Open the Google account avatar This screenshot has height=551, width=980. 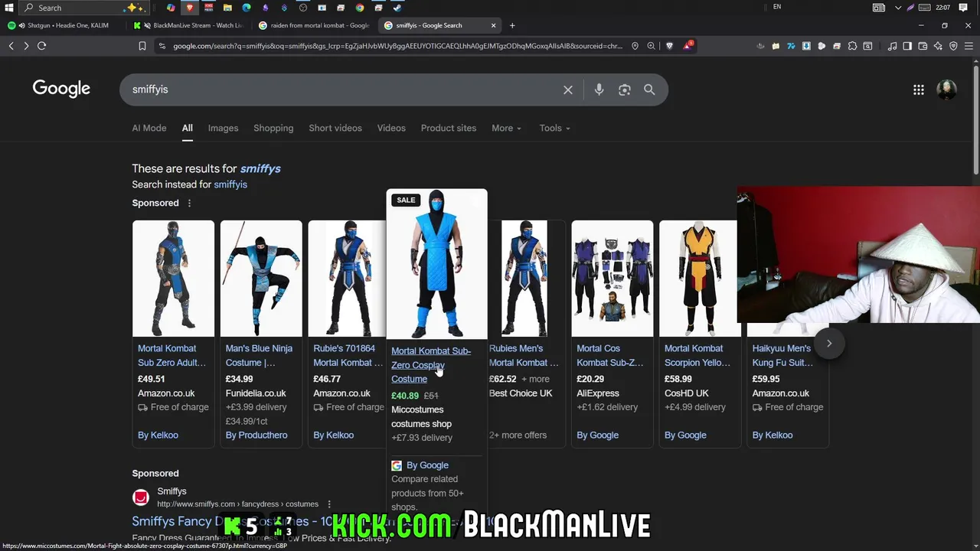coord(947,90)
